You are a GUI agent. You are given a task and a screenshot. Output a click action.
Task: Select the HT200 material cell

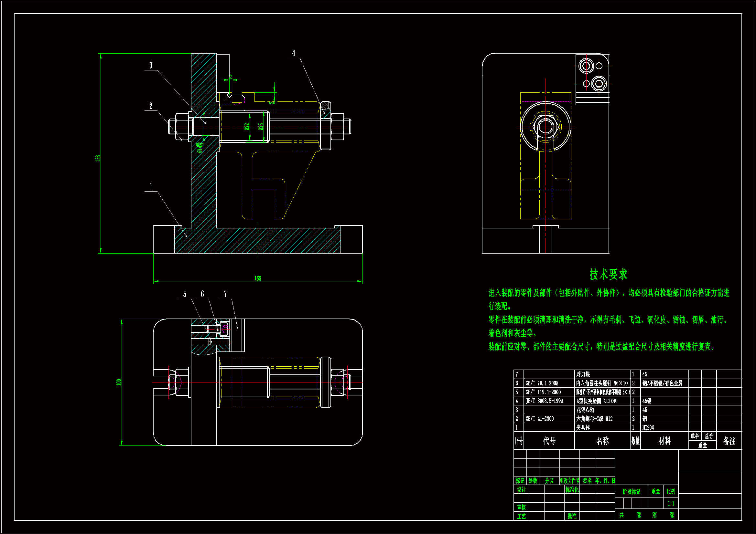tap(648, 428)
